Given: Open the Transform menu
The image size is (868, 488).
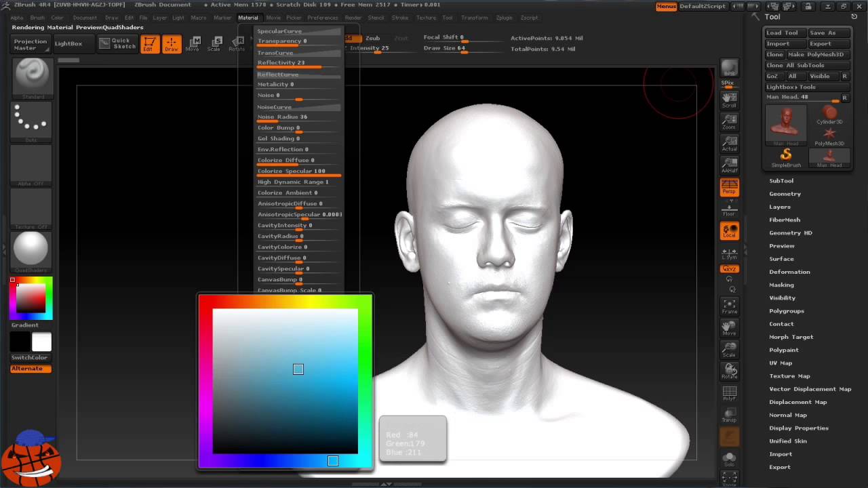Looking at the screenshot, I should point(474,18).
